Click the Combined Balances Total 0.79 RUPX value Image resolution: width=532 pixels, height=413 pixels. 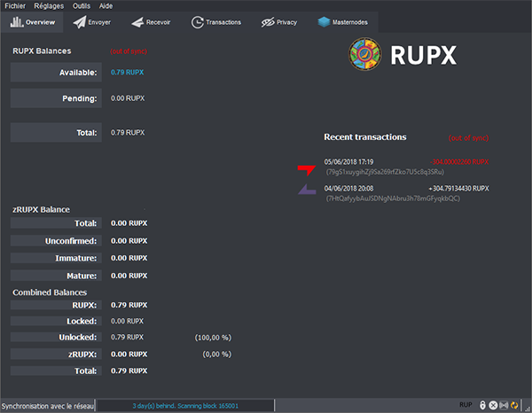pos(129,370)
